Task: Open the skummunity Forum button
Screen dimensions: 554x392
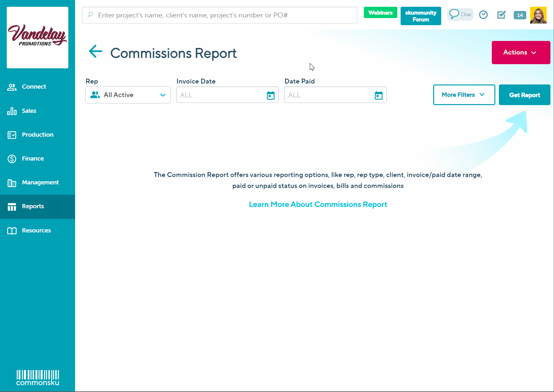Action: tap(421, 16)
